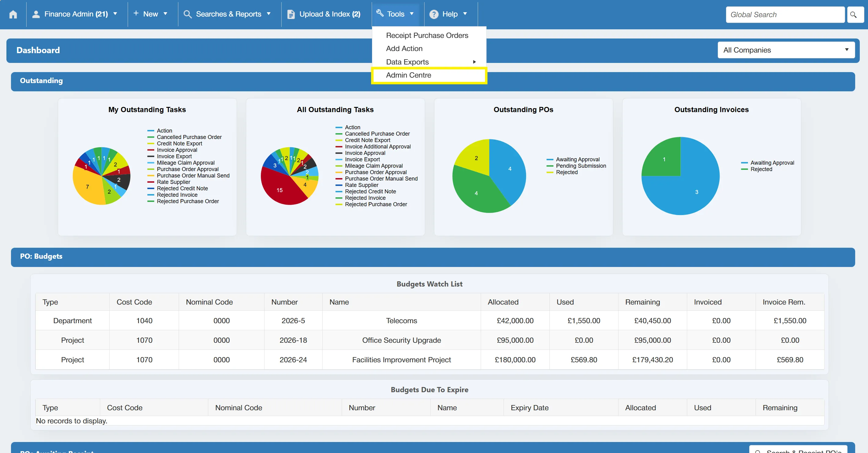Choose Add Action in Tools menu
The image size is (868, 453).
pyautogui.click(x=404, y=49)
